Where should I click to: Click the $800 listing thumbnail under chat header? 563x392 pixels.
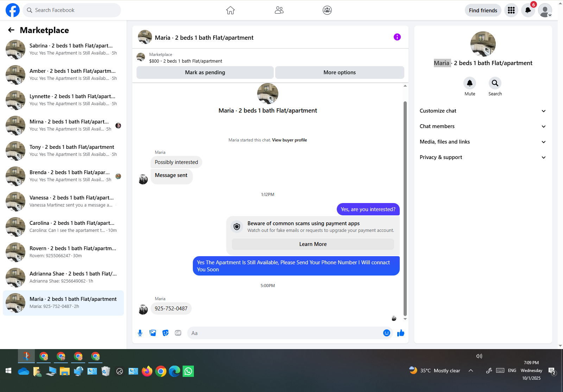[x=141, y=57]
